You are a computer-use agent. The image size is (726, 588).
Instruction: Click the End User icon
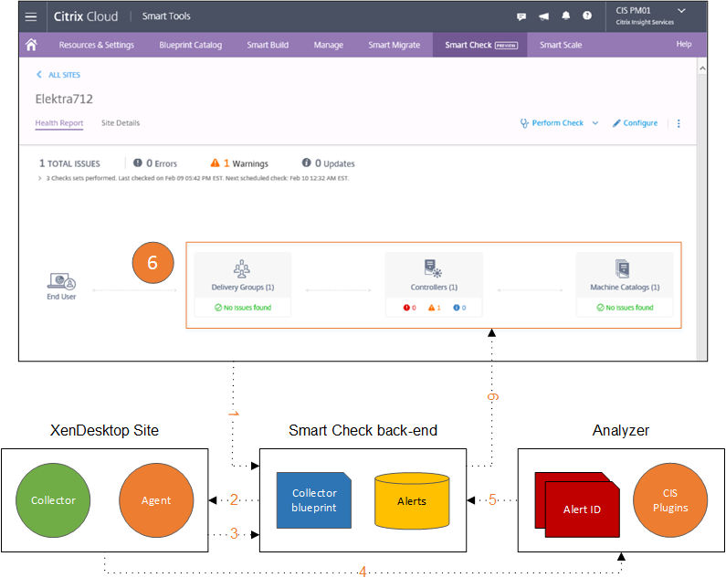[x=61, y=281]
